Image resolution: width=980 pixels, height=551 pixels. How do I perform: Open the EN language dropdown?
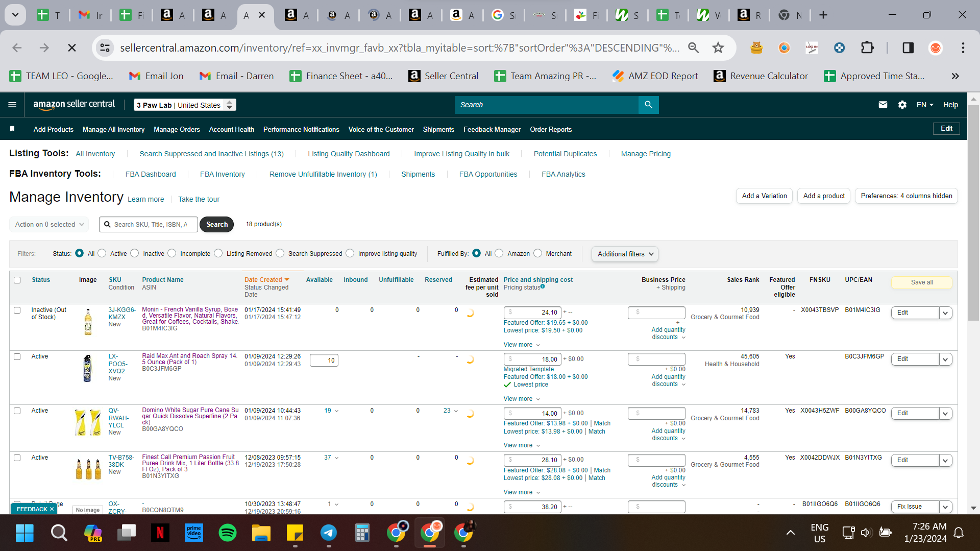click(x=925, y=105)
